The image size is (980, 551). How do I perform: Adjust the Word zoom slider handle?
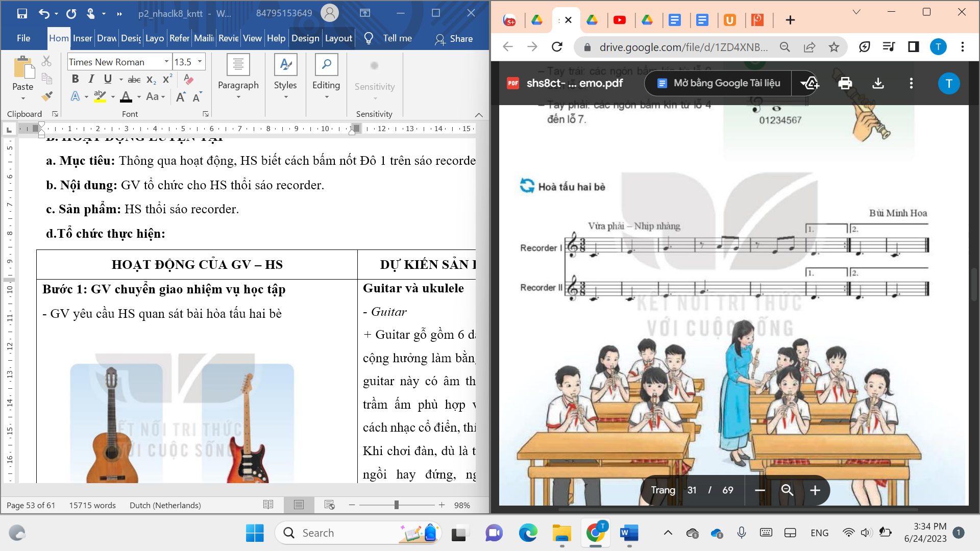(x=397, y=505)
